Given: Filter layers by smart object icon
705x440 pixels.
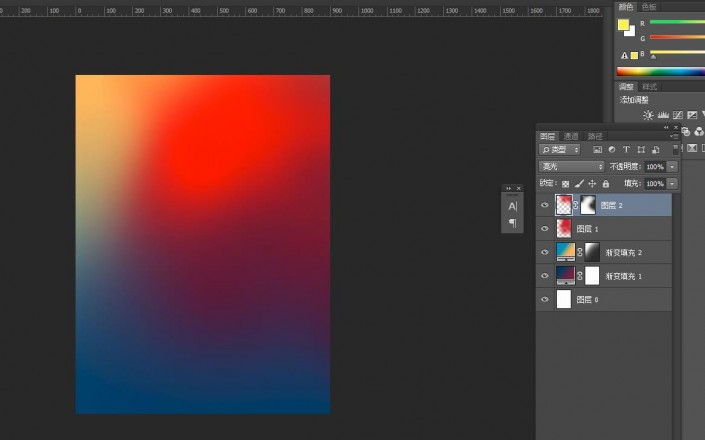Looking at the screenshot, I should click(656, 150).
